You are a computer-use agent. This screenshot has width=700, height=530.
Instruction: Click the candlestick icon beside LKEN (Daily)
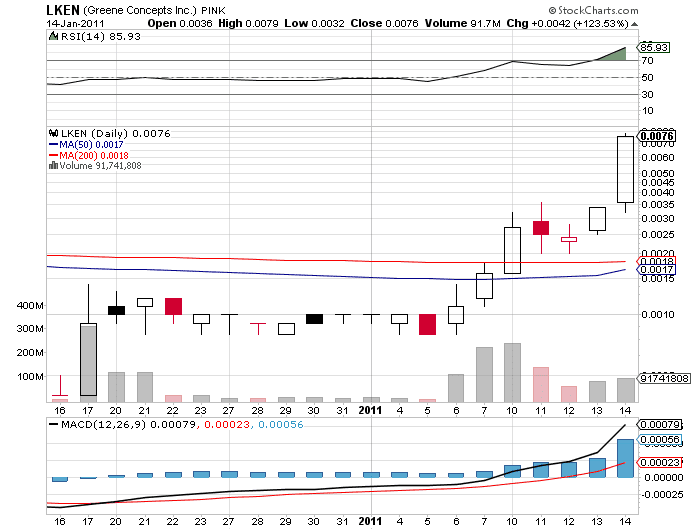pos(54,133)
